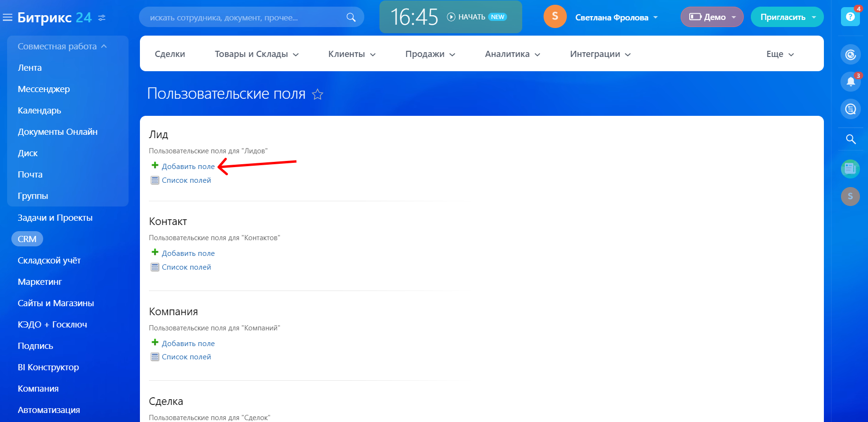The width and height of the screenshot is (868, 422).
Task: Open the hamburger main menu icon
Action: tap(8, 18)
